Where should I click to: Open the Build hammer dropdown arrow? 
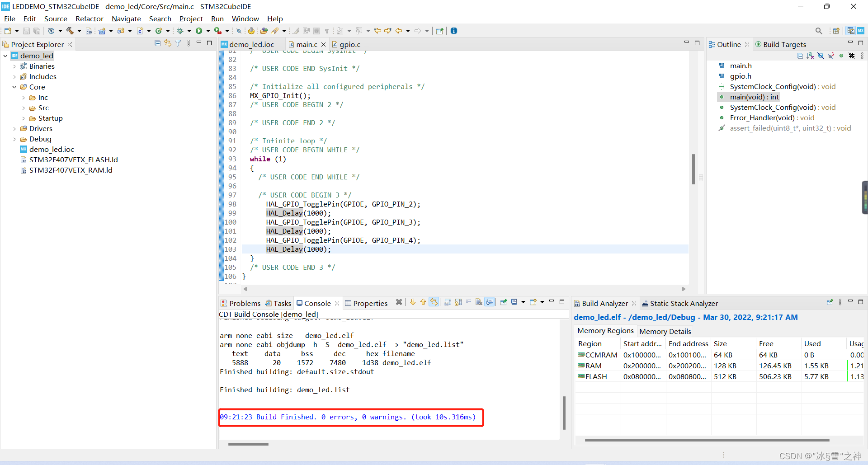point(79,31)
